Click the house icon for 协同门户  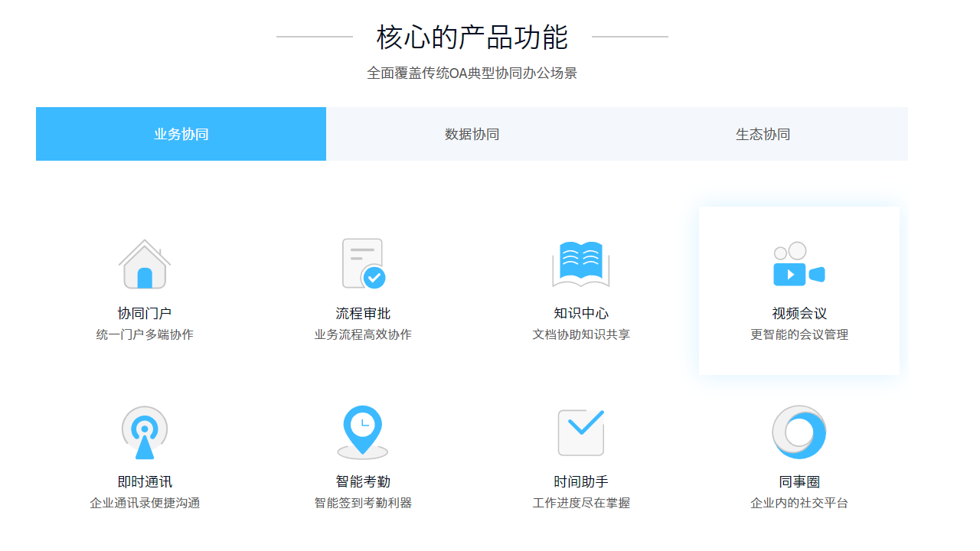click(x=145, y=263)
